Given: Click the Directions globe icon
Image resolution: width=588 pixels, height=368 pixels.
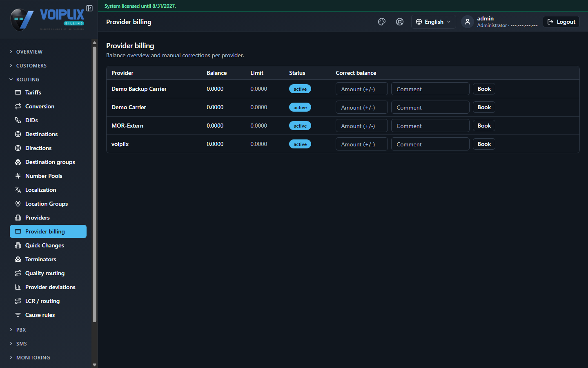Looking at the screenshot, I should (18, 148).
